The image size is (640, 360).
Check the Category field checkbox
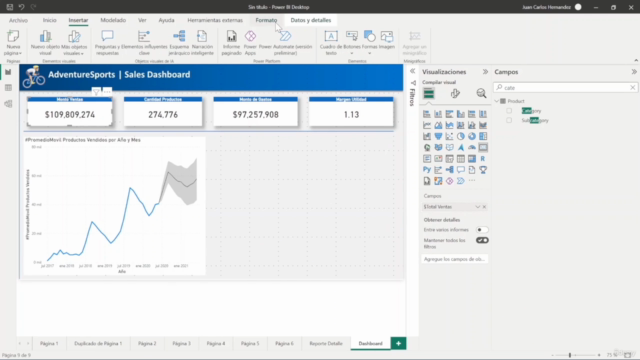(x=509, y=111)
